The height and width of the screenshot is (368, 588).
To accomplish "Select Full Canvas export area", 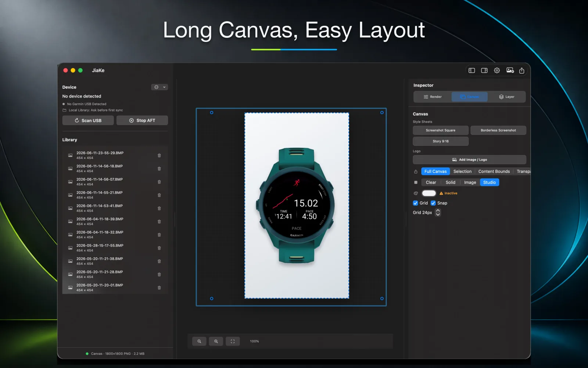I will tap(435, 171).
